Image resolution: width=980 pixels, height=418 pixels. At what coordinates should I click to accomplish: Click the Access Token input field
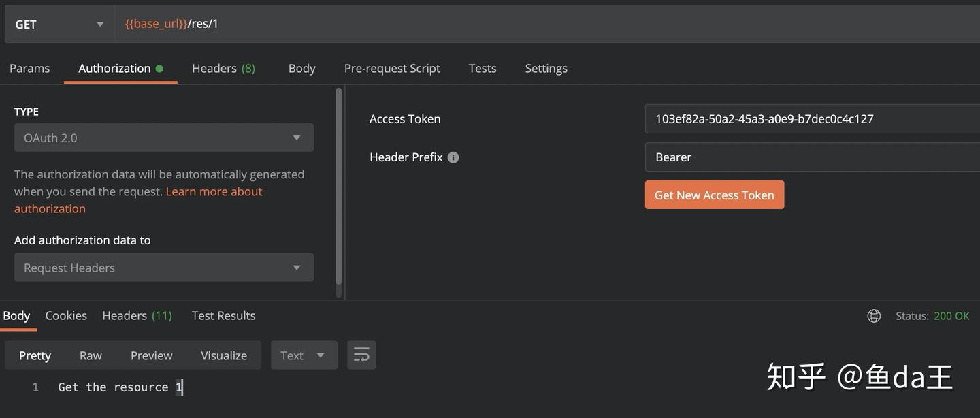coord(811,118)
